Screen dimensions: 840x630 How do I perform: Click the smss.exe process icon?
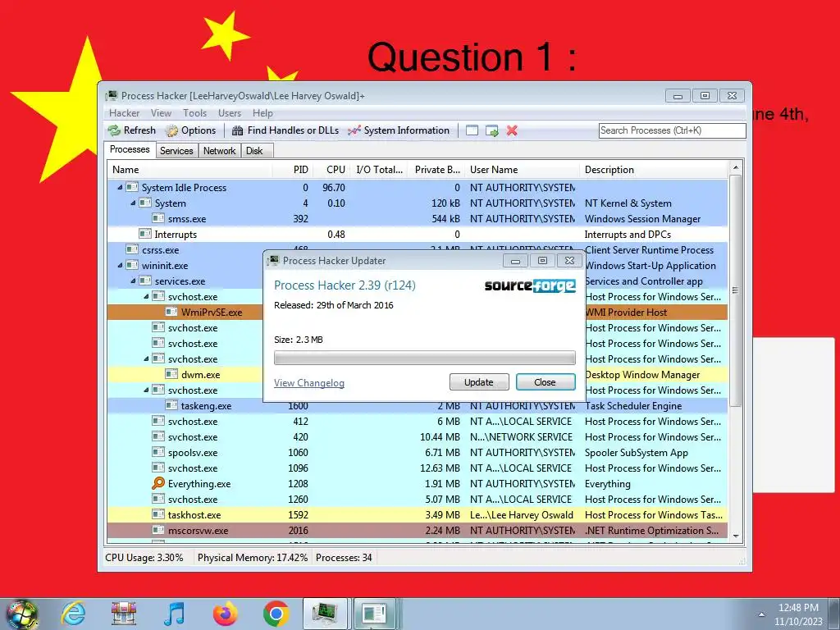[x=158, y=218]
